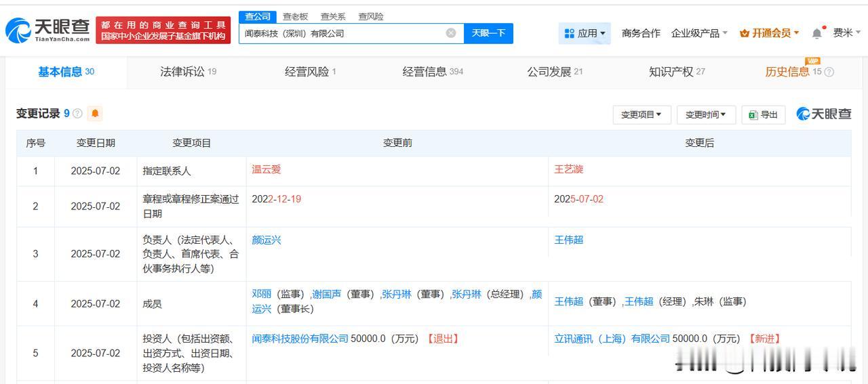The image size is (868, 384).
Task: Open the 王艺漩 person link
Action: [x=569, y=169]
